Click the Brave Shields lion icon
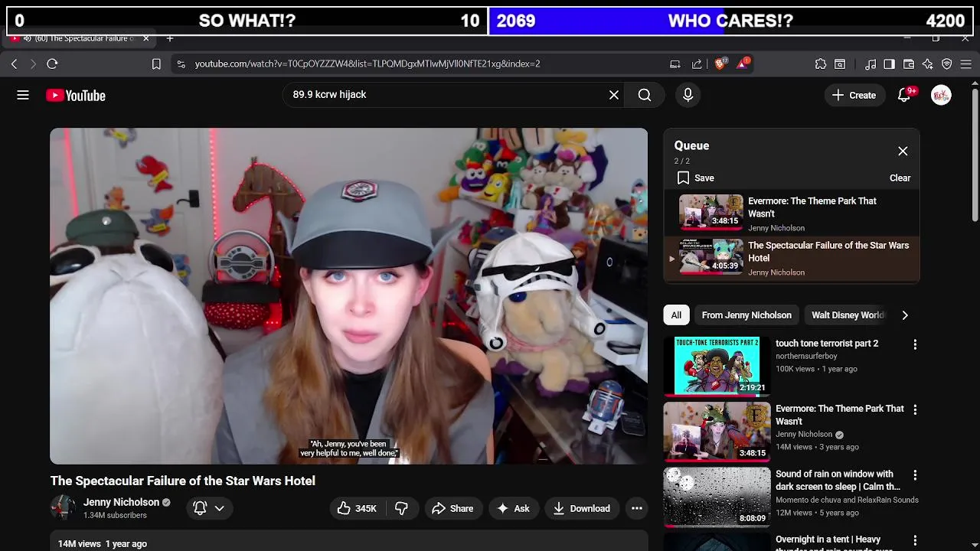This screenshot has height=551, width=980. [720, 64]
